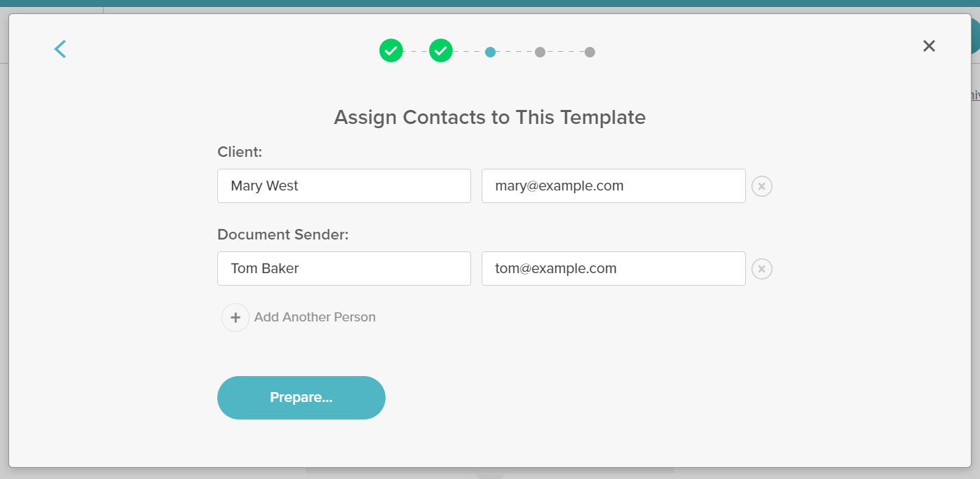The width and height of the screenshot is (980, 479).
Task: Select the current blue progress step
Action: click(490, 51)
